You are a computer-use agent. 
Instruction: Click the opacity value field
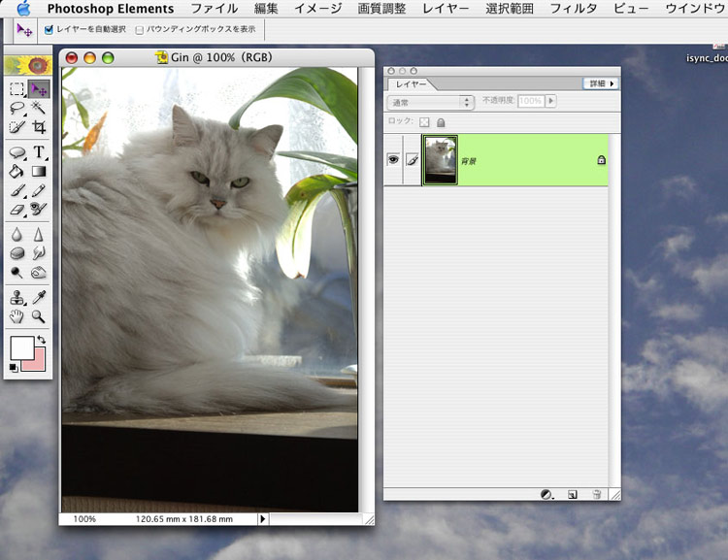(x=531, y=101)
